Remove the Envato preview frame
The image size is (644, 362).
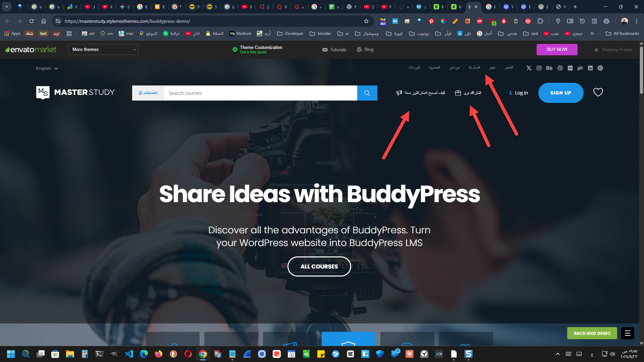pos(613,50)
